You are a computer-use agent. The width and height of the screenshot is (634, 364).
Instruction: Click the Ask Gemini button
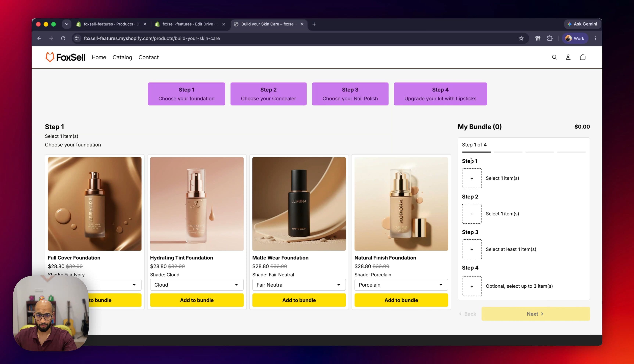click(x=582, y=24)
